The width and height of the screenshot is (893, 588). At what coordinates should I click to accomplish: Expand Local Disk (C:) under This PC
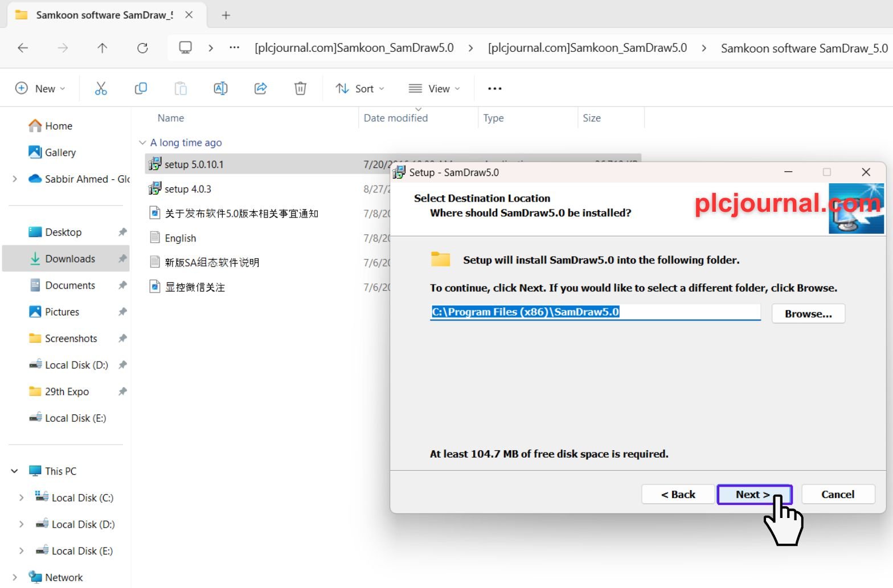click(x=21, y=497)
